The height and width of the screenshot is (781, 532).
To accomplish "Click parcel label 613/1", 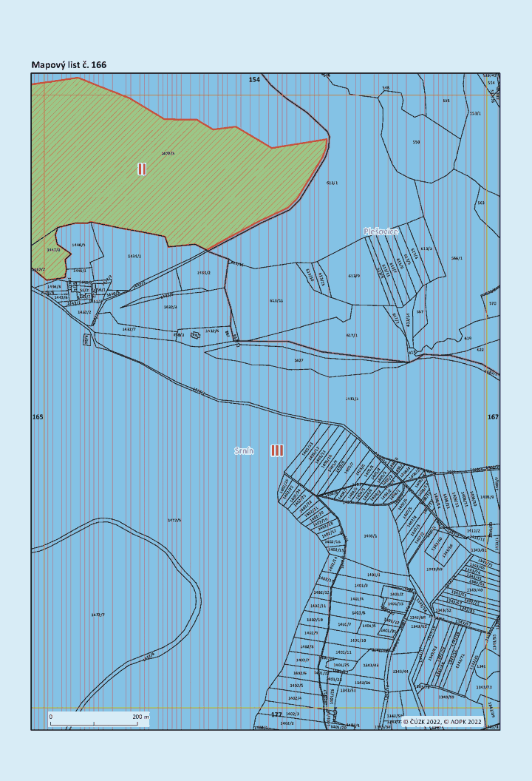I will pos(332,183).
